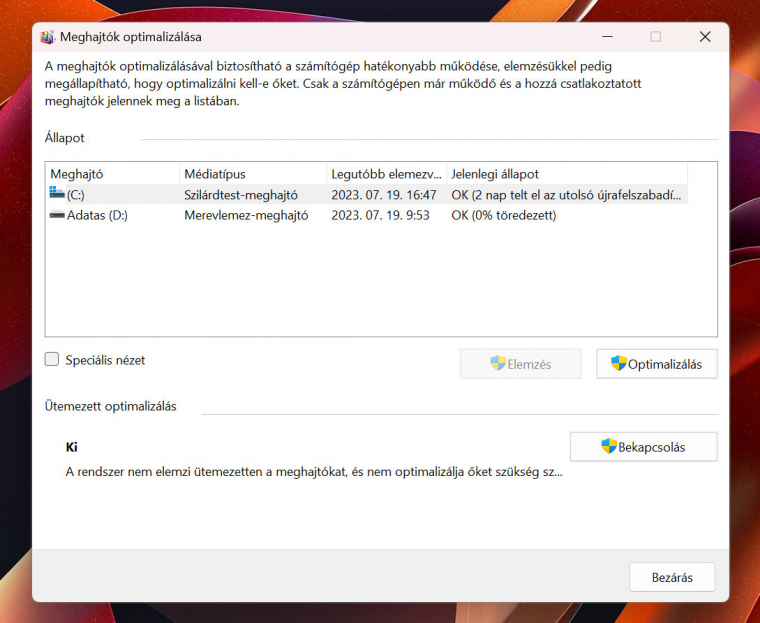Screen dimensions: 760x623
Task: Select the Merevlemez-meghajtó media type cell
Action: [x=246, y=215]
